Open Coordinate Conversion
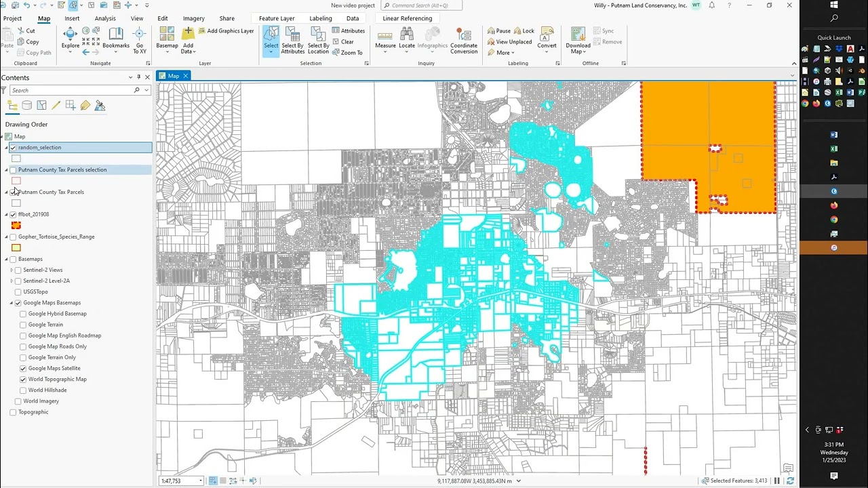 coord(464,41)
